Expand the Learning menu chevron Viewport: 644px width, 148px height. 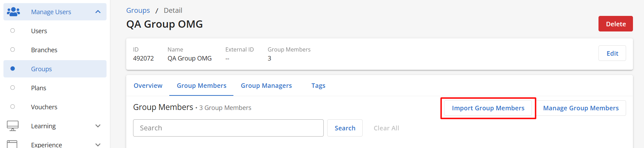point(98,126)
